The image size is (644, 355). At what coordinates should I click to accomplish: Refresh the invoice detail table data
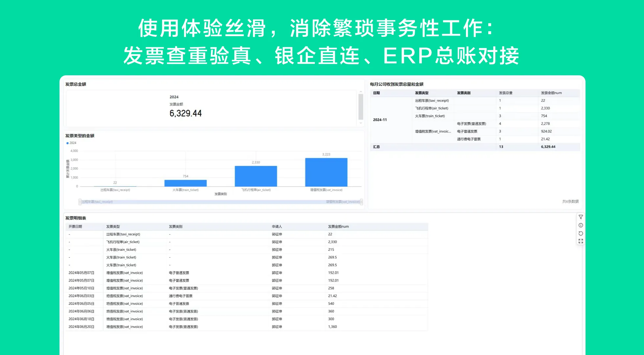coord(581,233)
